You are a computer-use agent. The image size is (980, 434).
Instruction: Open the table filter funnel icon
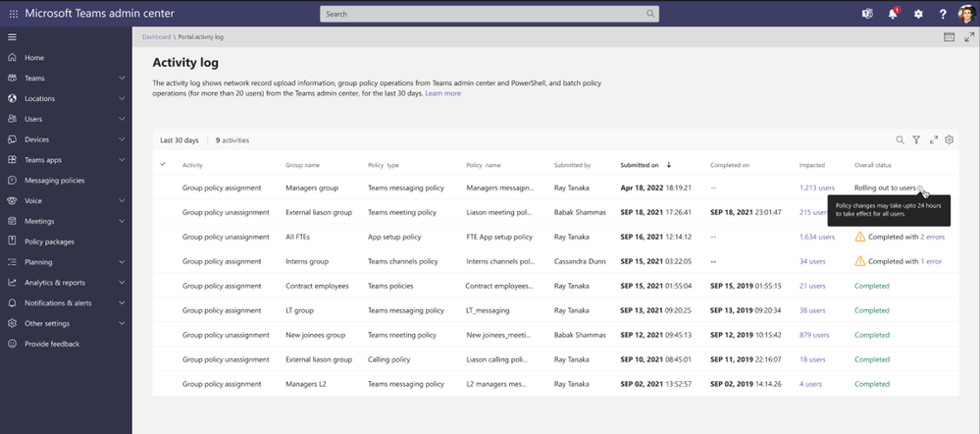[x=916, y=140]
